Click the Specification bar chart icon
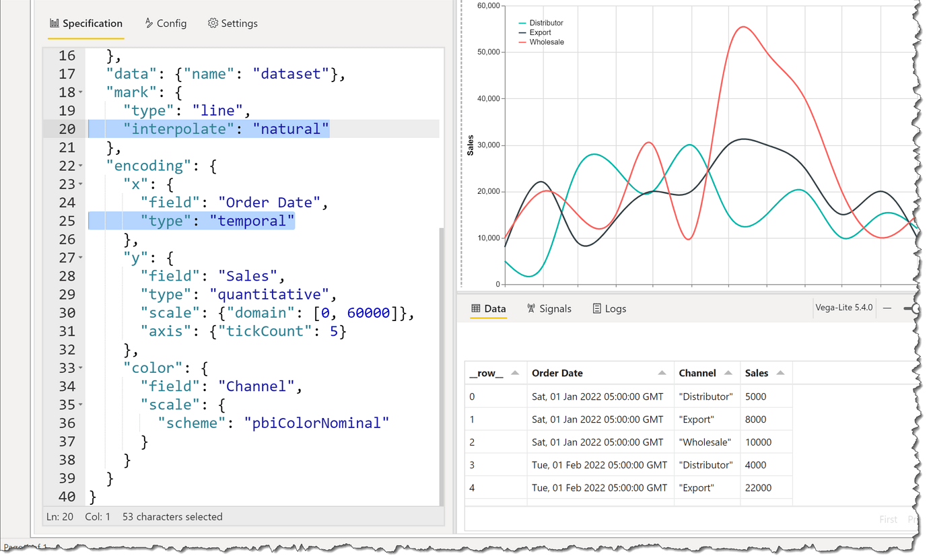 [54, 23]
